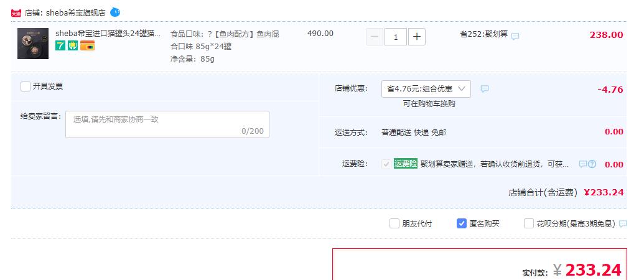Click the Tmall logo icon beside the store name
Screen dimensions: 644x280
16,13
